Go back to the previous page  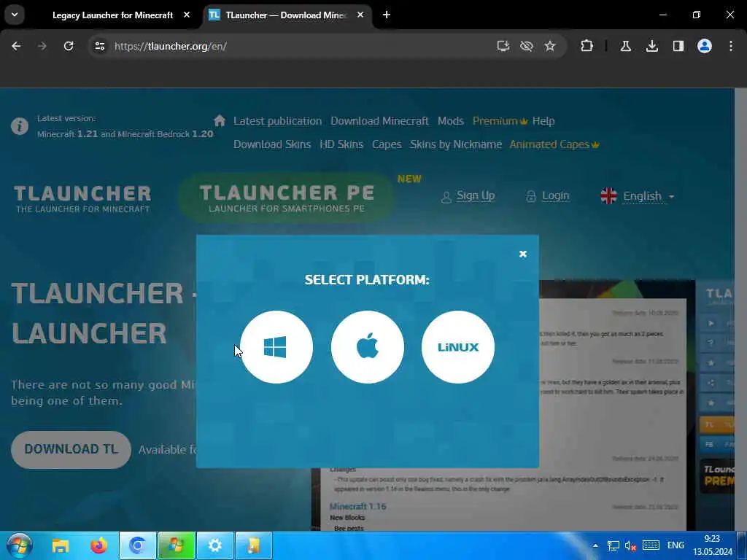[16, 46]
